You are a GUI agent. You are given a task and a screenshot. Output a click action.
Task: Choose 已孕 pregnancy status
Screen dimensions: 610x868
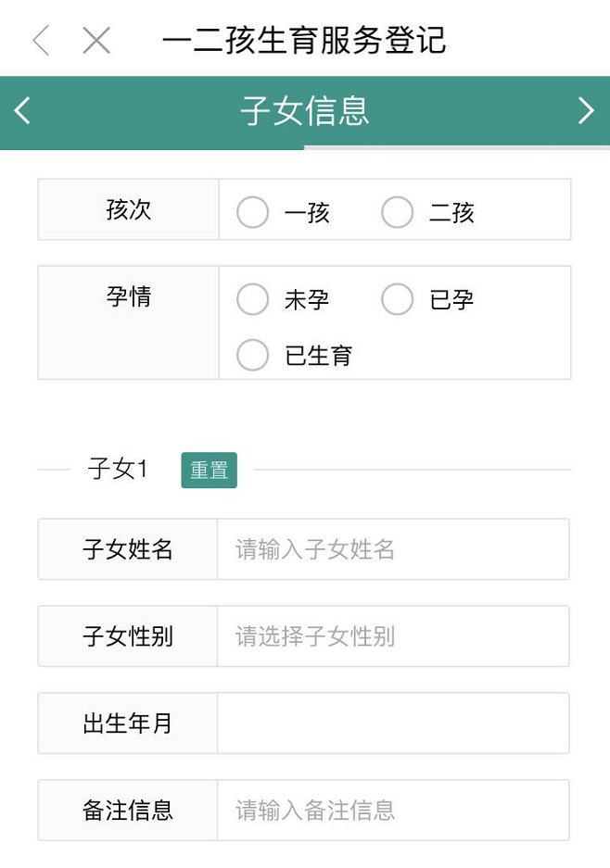398,299
